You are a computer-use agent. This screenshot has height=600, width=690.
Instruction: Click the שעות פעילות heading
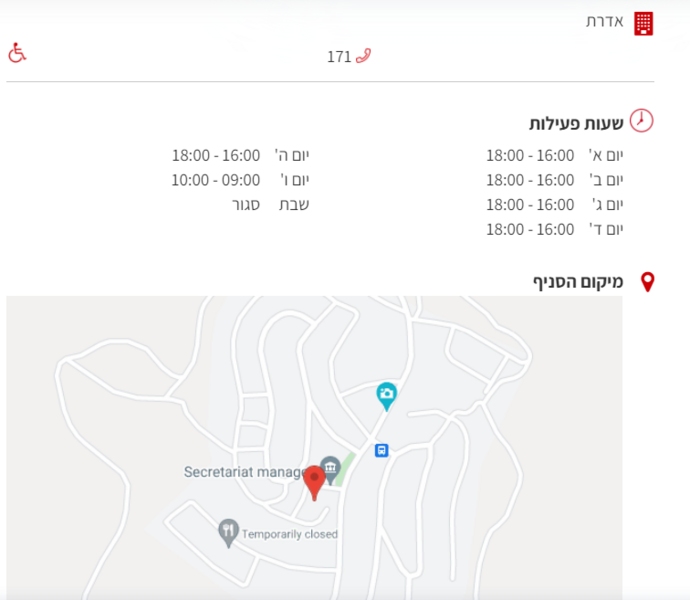click(x=576, y=123)
